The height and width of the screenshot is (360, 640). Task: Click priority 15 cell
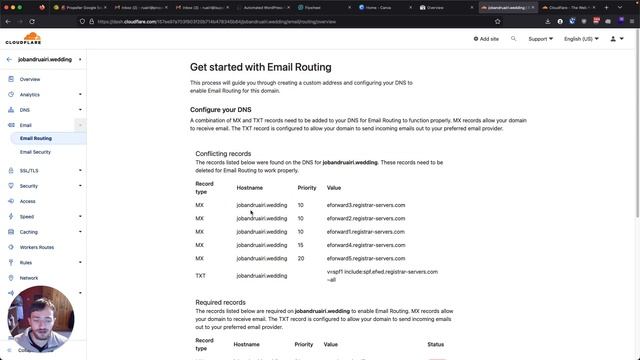click(x=300, y=245)
